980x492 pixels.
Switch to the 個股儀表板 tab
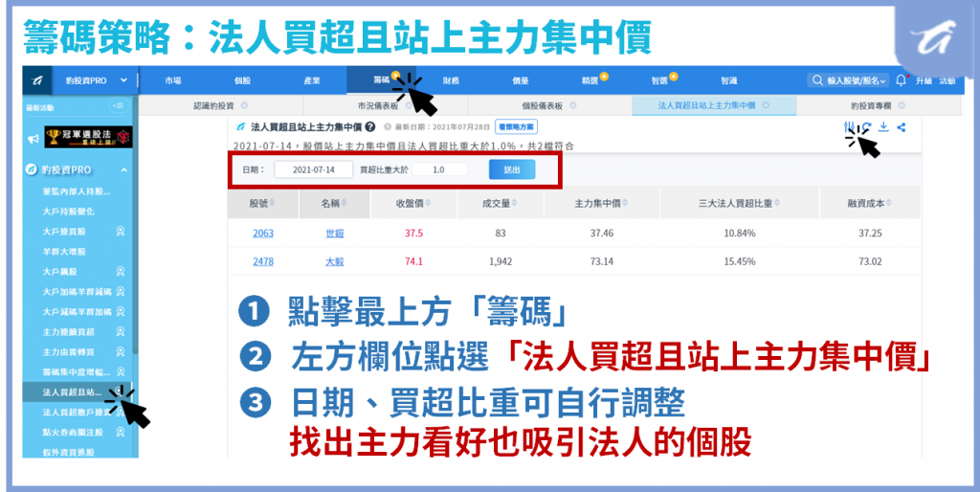[x=542, y=105]
